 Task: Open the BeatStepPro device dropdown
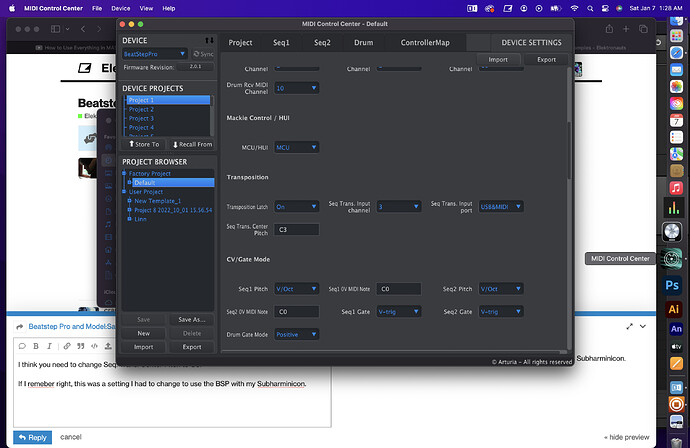pos(154,54)
